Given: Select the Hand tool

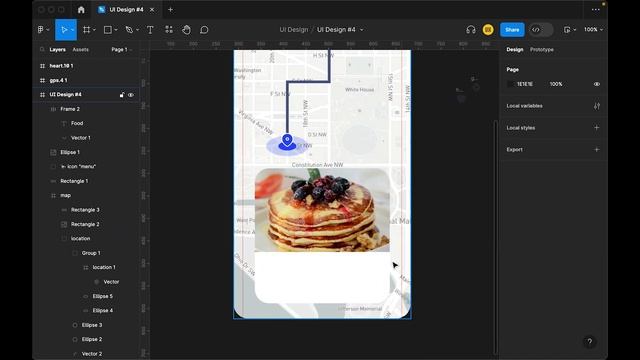Looking at the screenshot, I should pos(186,29).
